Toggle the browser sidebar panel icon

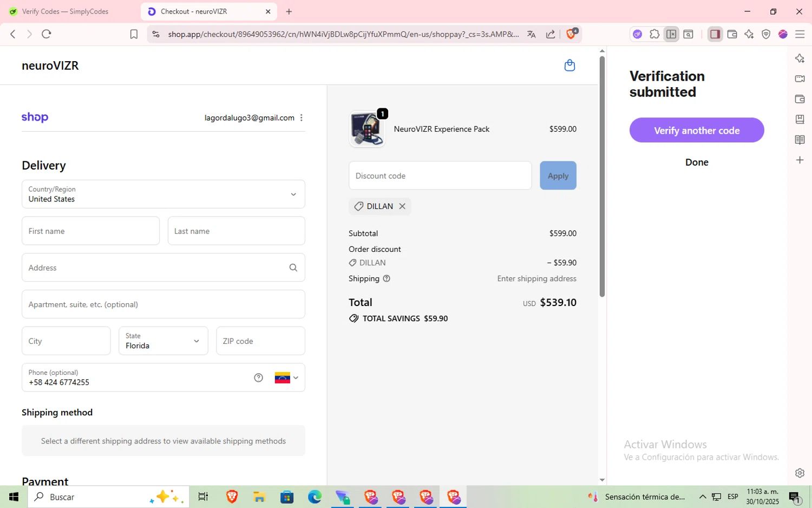click(x=715, y=34)
